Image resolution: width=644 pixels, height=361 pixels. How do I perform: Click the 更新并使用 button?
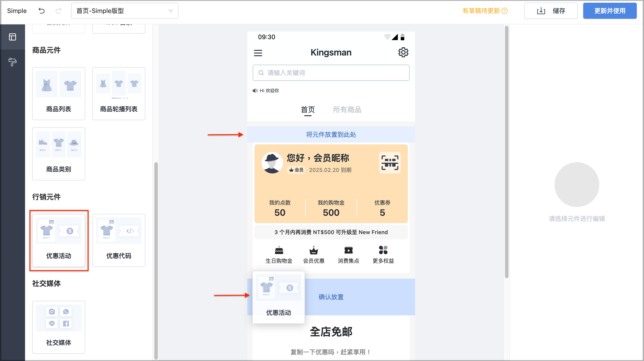tap(610, 11)
